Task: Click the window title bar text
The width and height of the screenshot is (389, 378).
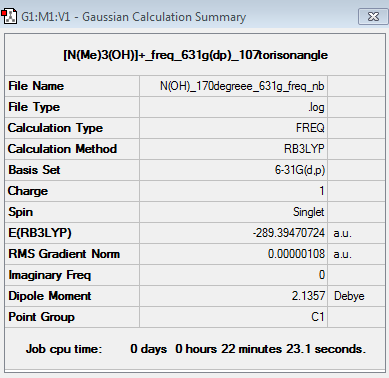Action: tap(134, 17)
